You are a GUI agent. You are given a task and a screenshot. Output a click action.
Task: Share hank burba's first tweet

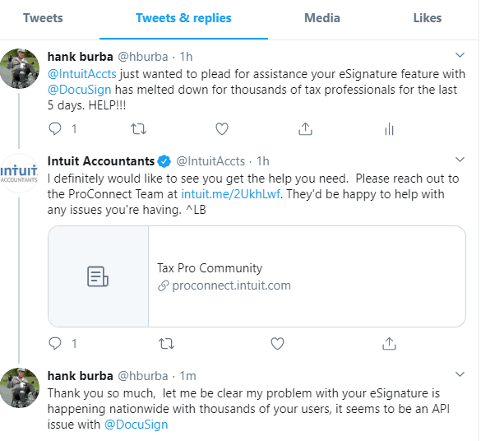305,128
